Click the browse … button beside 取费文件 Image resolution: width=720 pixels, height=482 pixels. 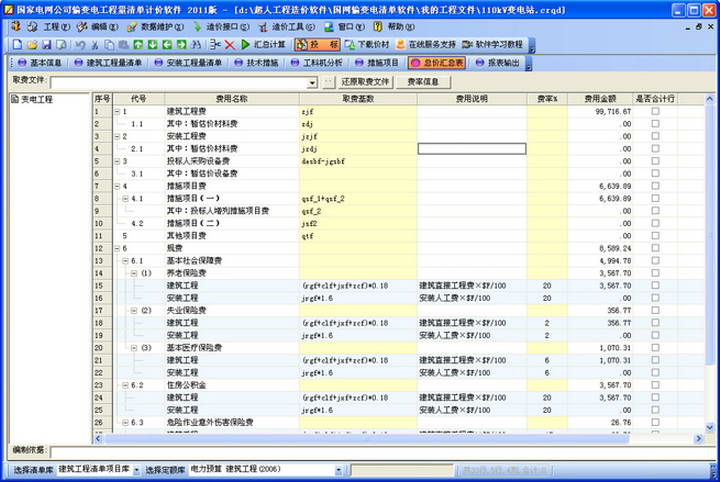(x=328, y=82)
